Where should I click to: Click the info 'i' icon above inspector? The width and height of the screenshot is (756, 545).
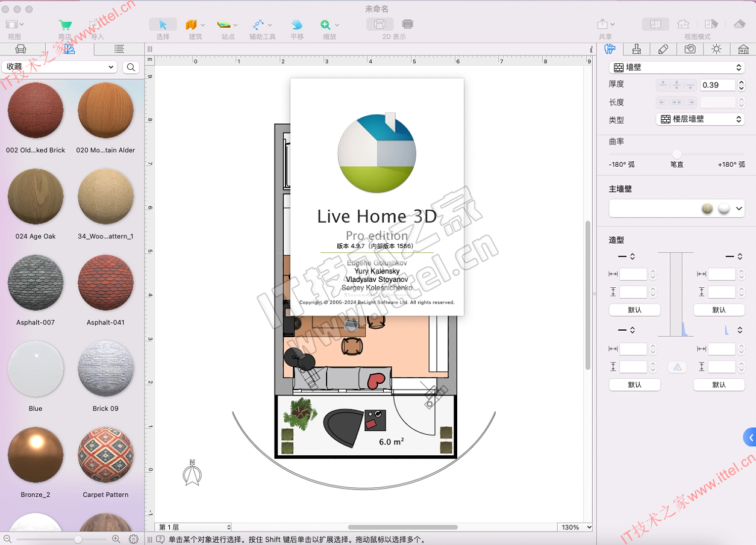pyautogui.click(x=591, y=49)
